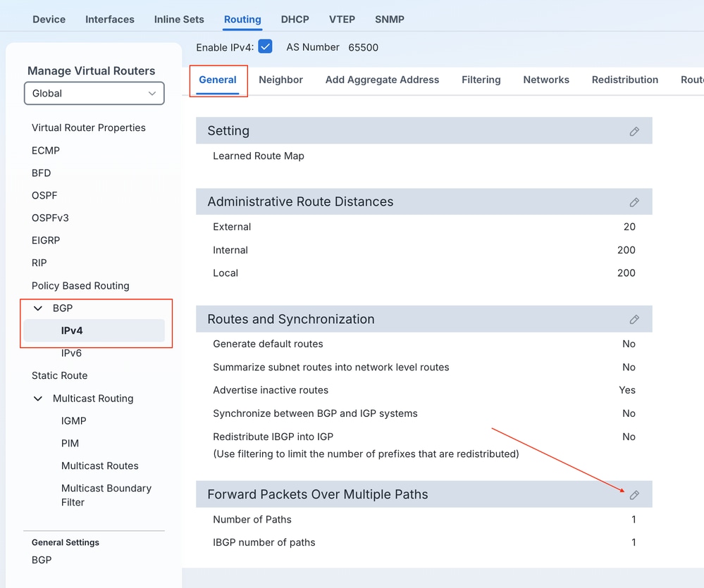Open Virtual Router Properties
Image resolution: width=704 pixels, height=588 pixels.
point(89,128)
